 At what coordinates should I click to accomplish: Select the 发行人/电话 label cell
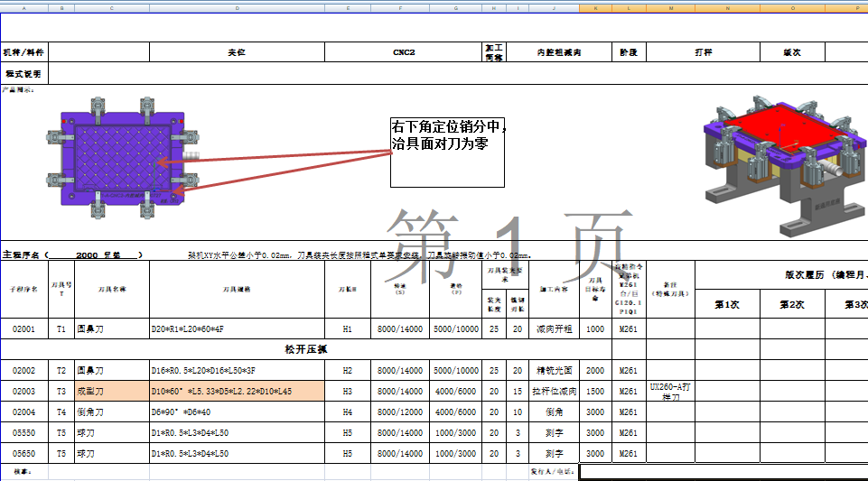[554, 472]
